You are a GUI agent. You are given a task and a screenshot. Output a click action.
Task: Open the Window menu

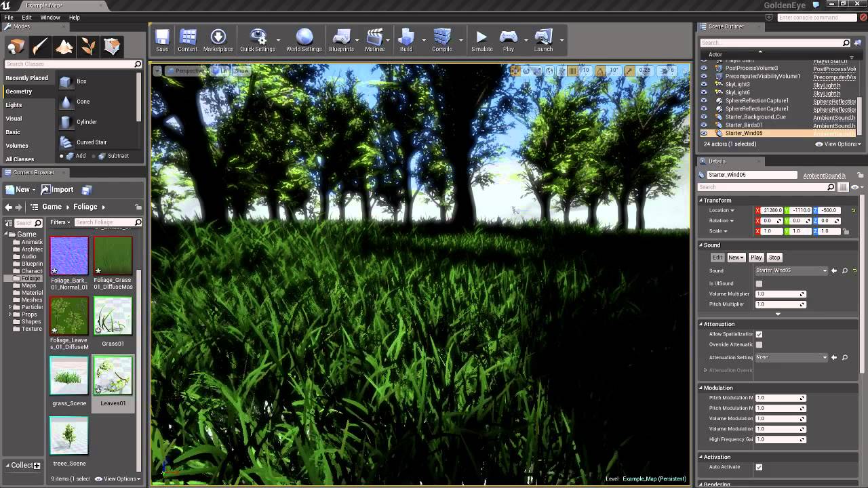[x=50, y=18]
